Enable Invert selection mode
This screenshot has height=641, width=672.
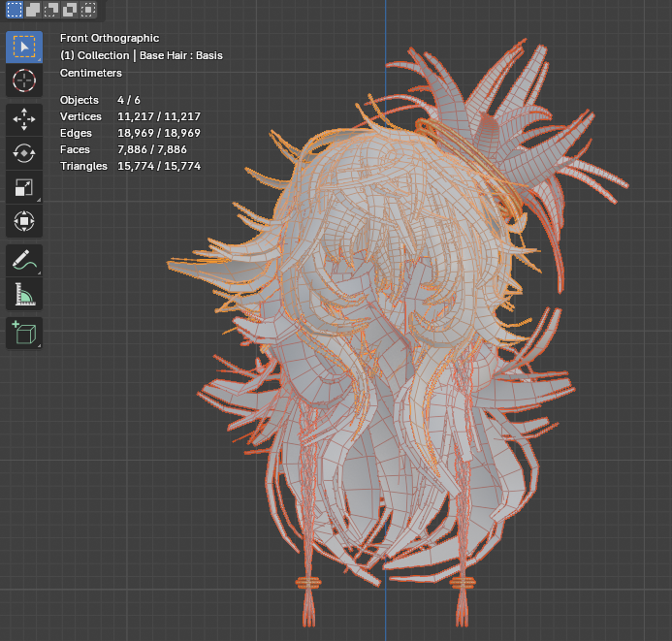coord(70,10)
